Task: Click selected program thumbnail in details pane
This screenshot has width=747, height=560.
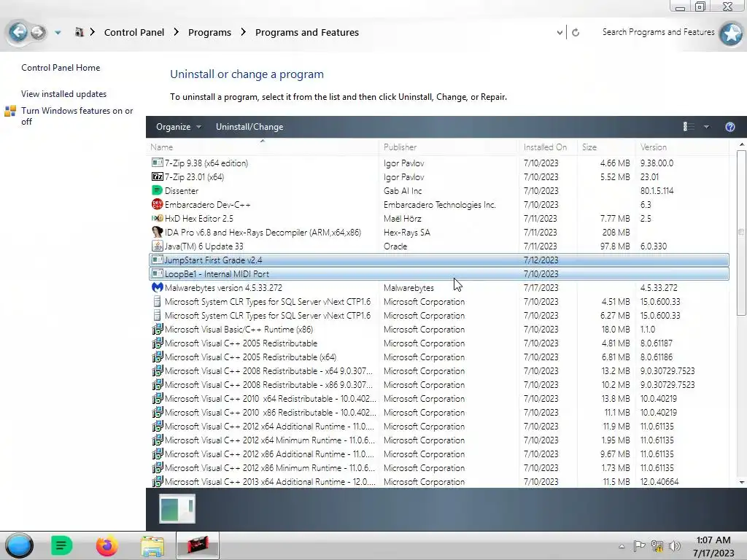Action: click(x=177, y=508)
